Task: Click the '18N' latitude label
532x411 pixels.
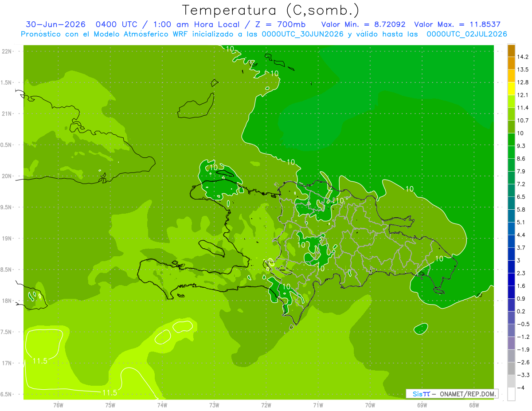Action: [x=7, y=301]
